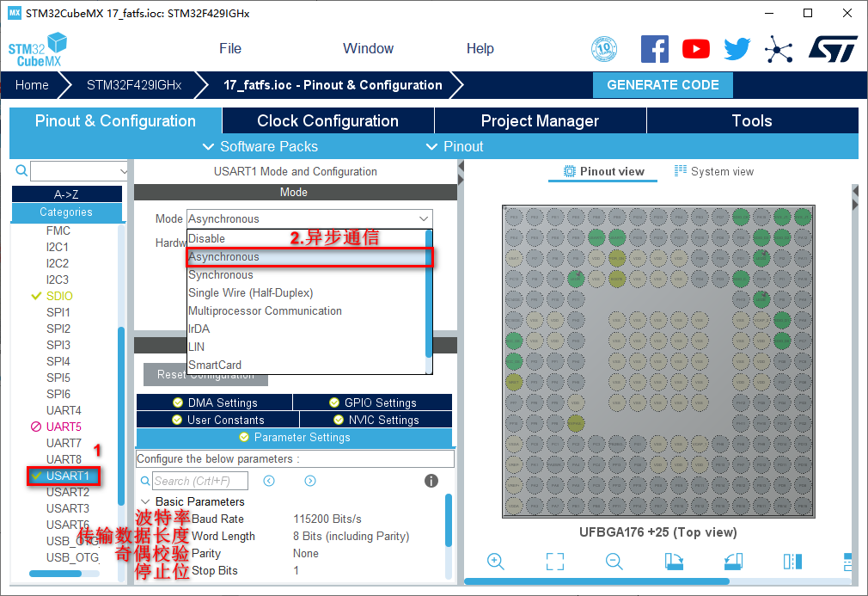Click the GENERATE CODE button
This screenshot has height=596, width=868.
[663, 85]
